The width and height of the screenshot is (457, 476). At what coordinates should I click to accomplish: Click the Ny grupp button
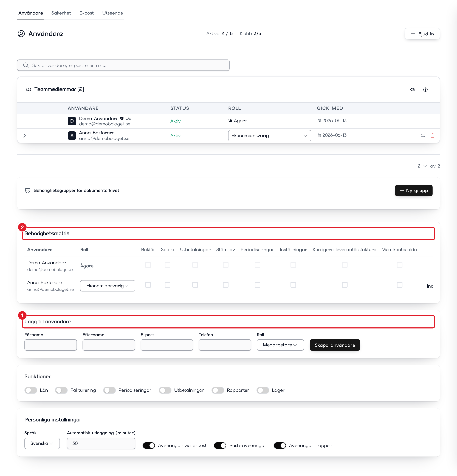(x=413, y=190)
